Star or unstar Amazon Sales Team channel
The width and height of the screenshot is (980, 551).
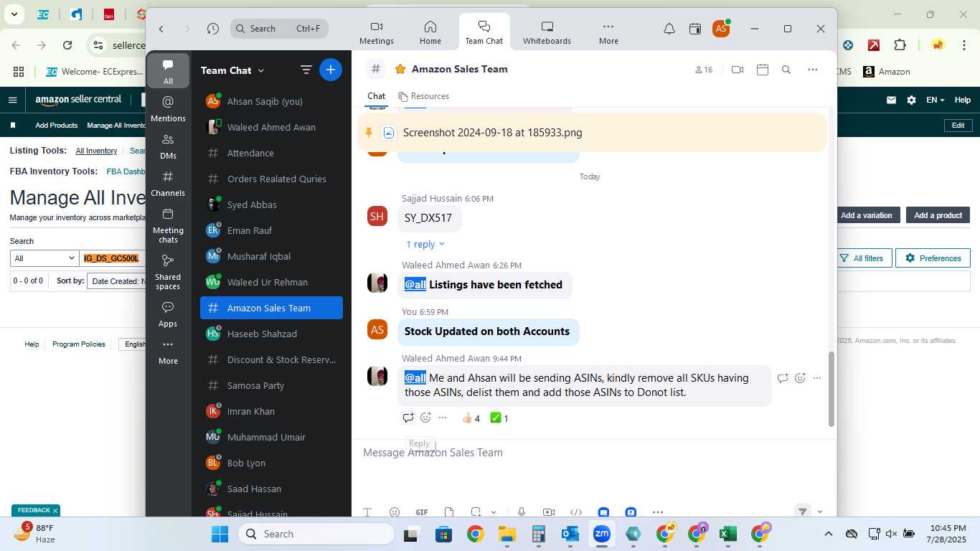[x=400, y=69]
